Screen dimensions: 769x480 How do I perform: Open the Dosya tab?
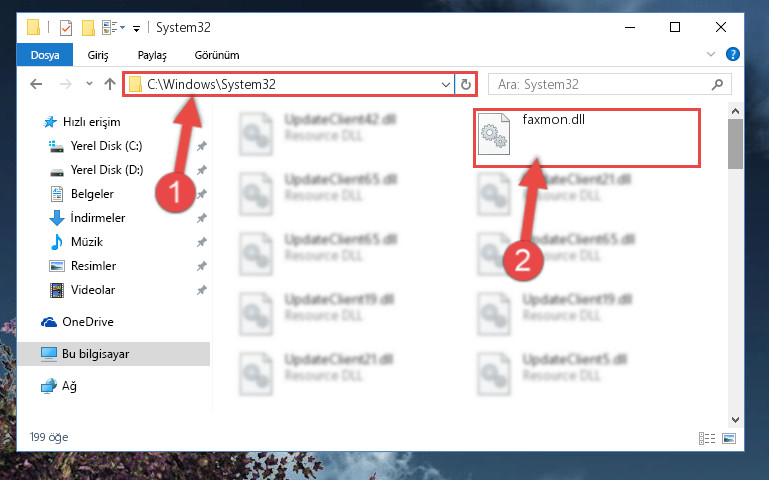[x=45, y=55]
